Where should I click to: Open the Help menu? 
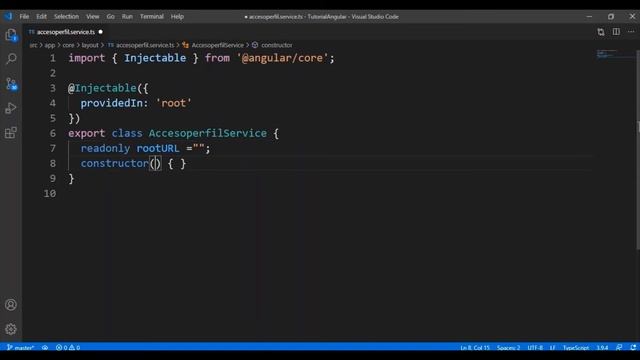[x=177, y=17]
